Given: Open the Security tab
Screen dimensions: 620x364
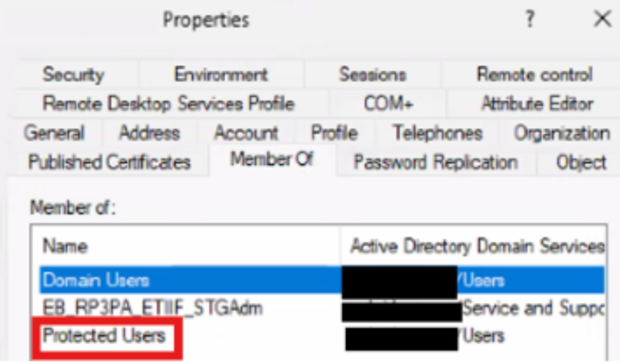Looking at the screenshot, I should (73, 75).
